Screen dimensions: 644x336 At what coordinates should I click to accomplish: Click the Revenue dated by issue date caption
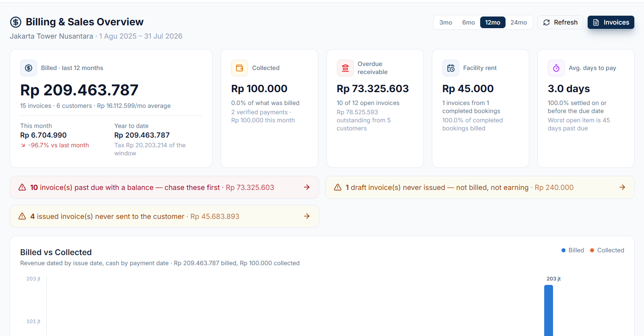[160, 263]
